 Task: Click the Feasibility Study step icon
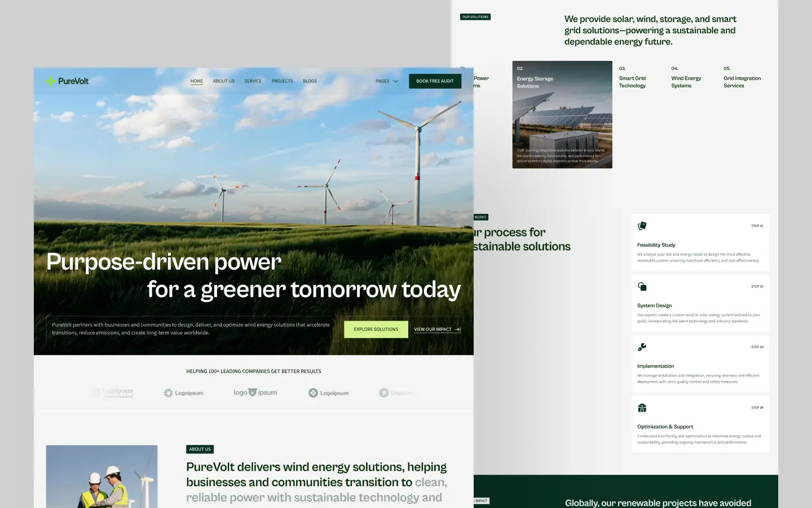click(642, 226)
